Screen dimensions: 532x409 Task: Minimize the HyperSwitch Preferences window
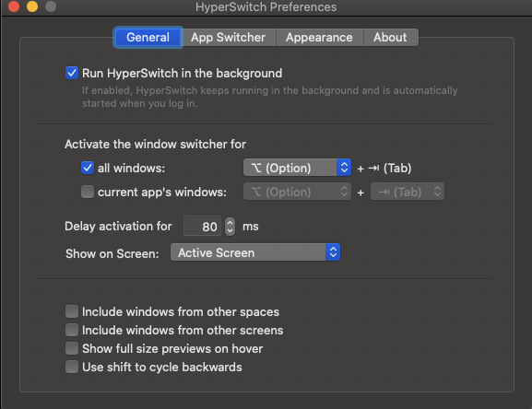click(32, 6)
